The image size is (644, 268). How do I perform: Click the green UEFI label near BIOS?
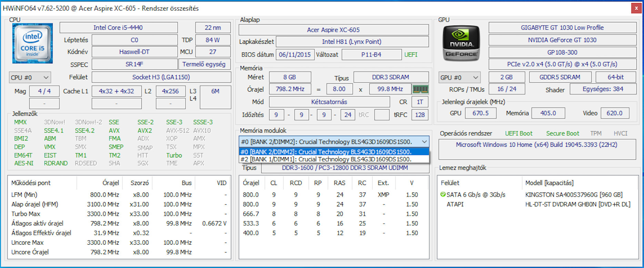411,54
